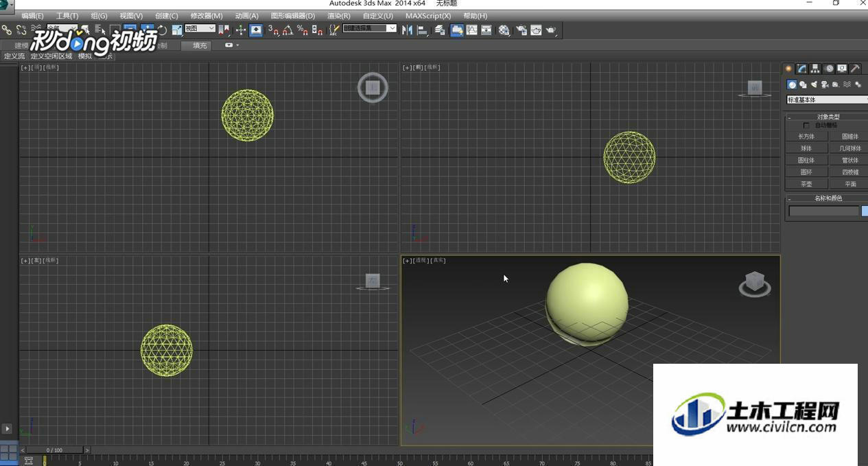Click the Unlink Selection tool
The width and height of the screenshot is (868, 466).
point(21,30)
